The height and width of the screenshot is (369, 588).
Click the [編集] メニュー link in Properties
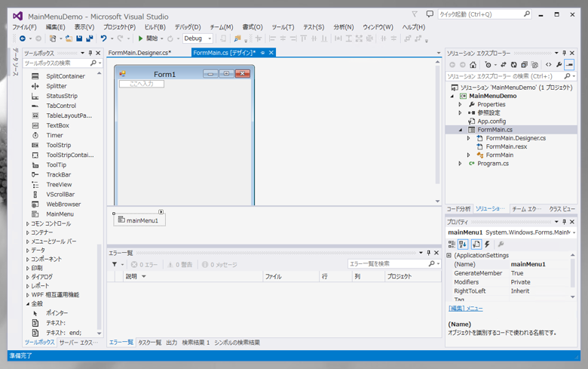click(x=465, y=309)
